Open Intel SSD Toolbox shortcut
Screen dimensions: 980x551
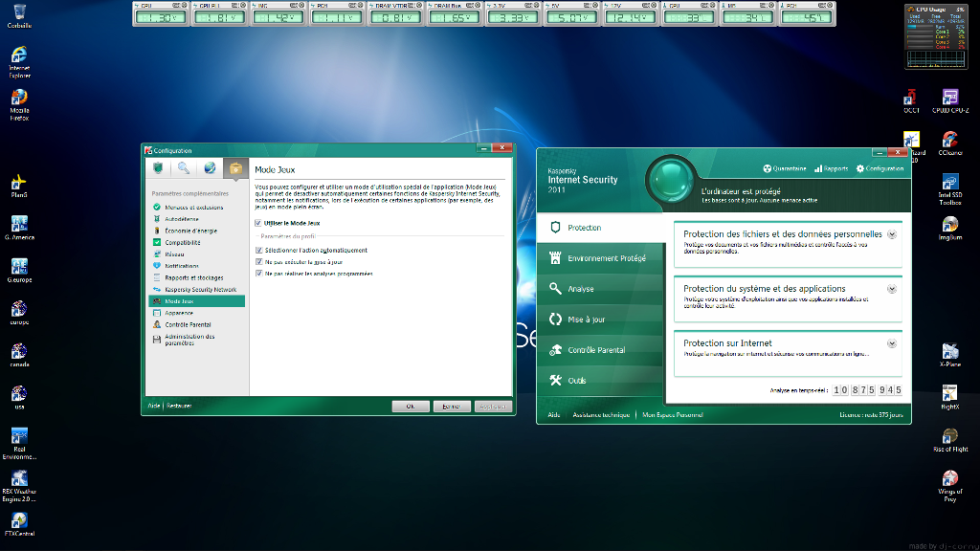[x=950, y=189]
